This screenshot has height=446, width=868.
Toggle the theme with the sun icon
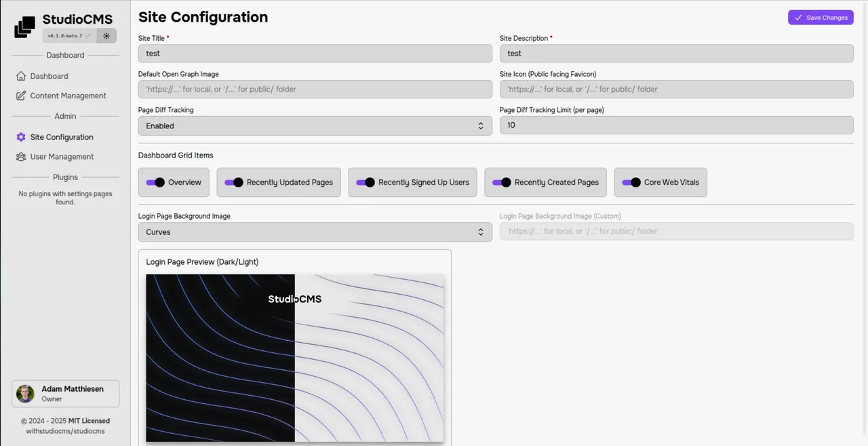(106, 36)
